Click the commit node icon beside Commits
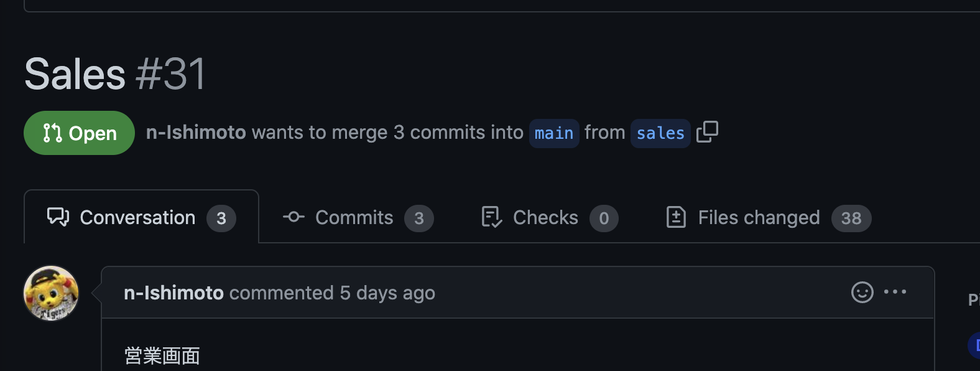980x371 pixels. (x=294, y=217)
